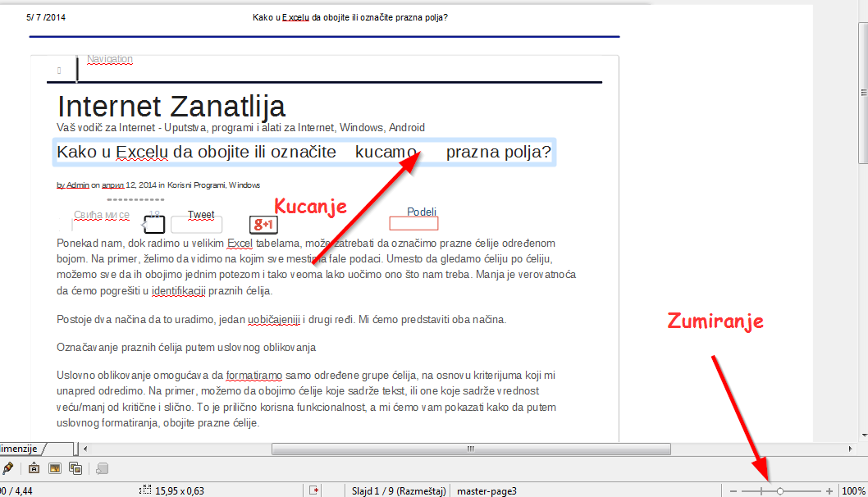Click the Podeli share label

[x=422, y=212]
